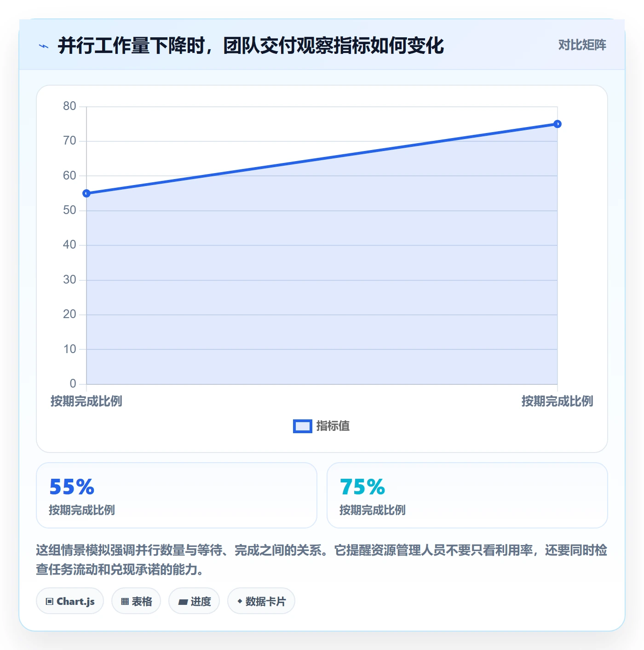Click the bar icon in the 进度 tag
This screenshot has width=644, height=650.
coord(183,602)
